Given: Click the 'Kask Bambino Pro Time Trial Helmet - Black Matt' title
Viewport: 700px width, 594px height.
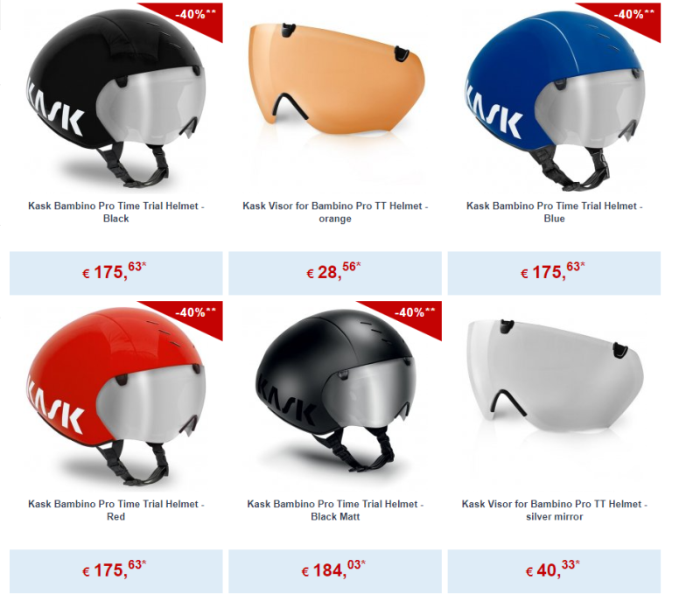Looking at the screenshot, I should [335, 510].
